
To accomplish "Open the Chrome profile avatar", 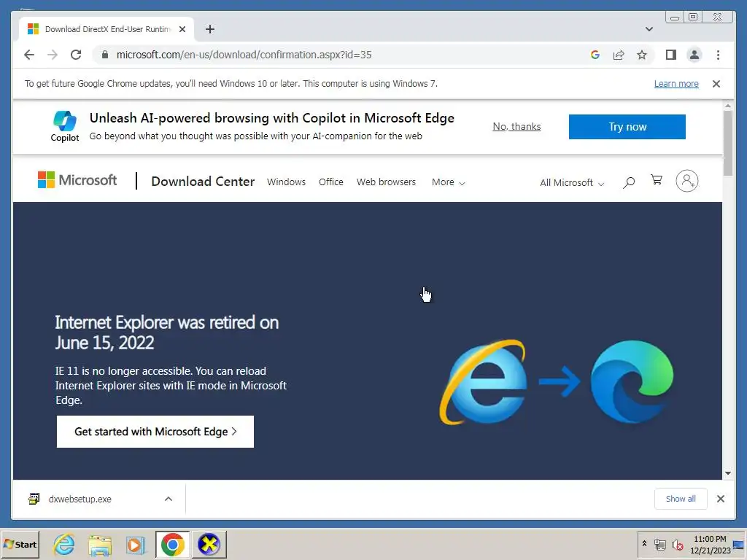I will 694,55.
